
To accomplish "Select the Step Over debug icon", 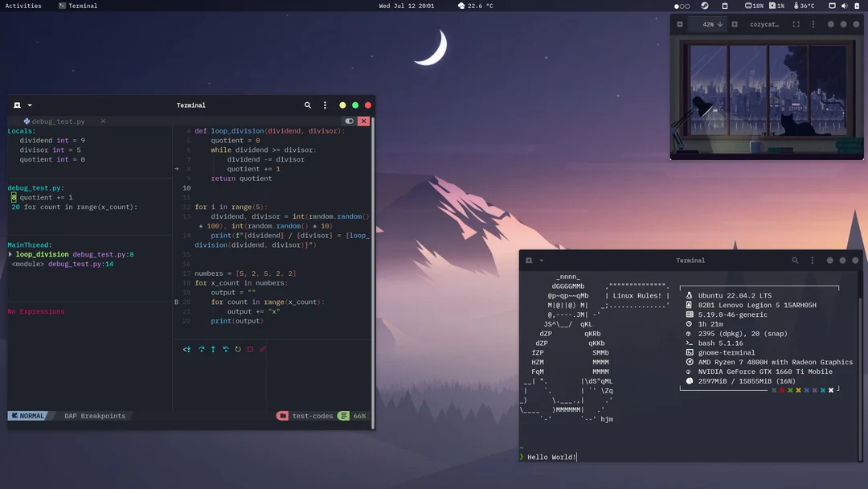I will point(202,349).
